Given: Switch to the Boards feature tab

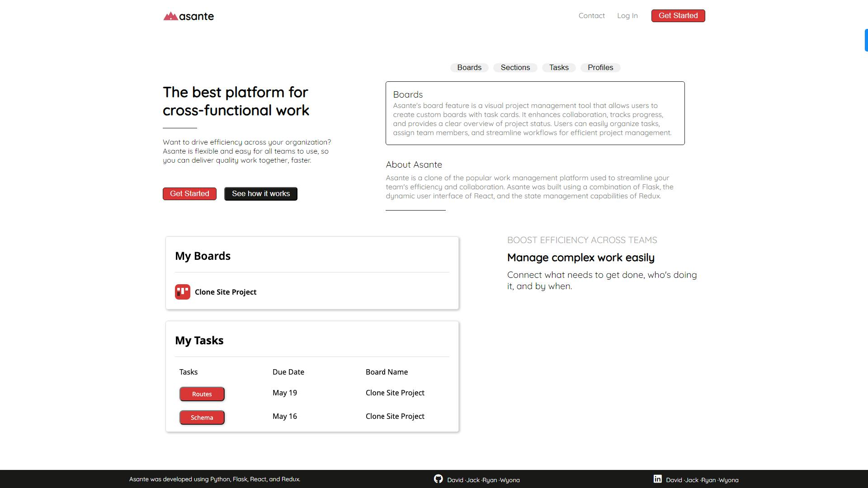Looking at the screenshot, I should [469, 68].
